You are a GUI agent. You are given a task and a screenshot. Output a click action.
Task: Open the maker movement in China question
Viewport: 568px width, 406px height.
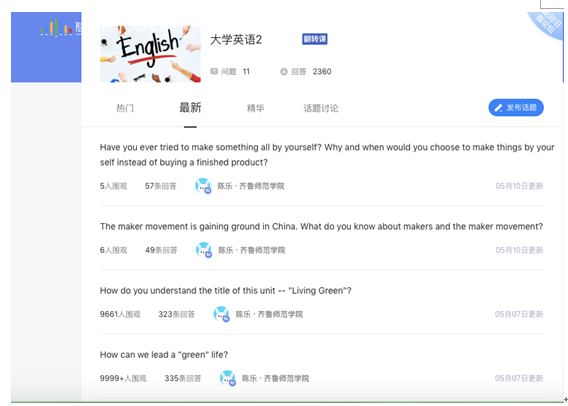[x=321, y=226]
